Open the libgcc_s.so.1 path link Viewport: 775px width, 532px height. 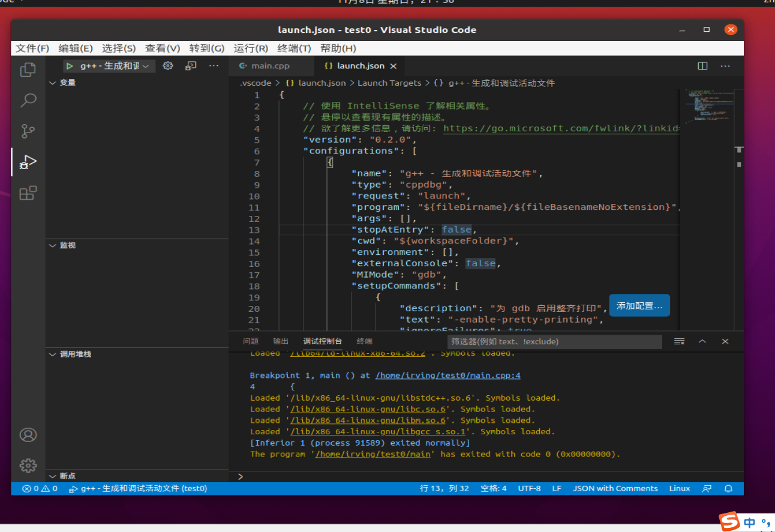(378, 431)
